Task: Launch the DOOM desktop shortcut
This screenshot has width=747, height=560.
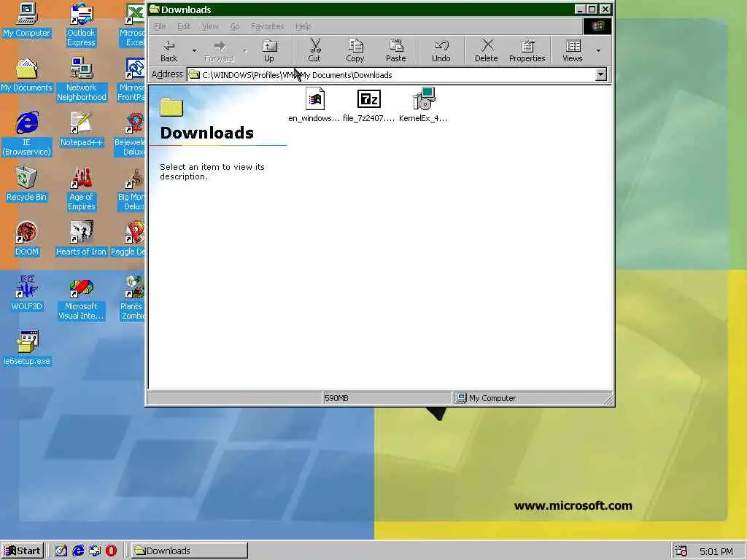Action: (27, 239)
